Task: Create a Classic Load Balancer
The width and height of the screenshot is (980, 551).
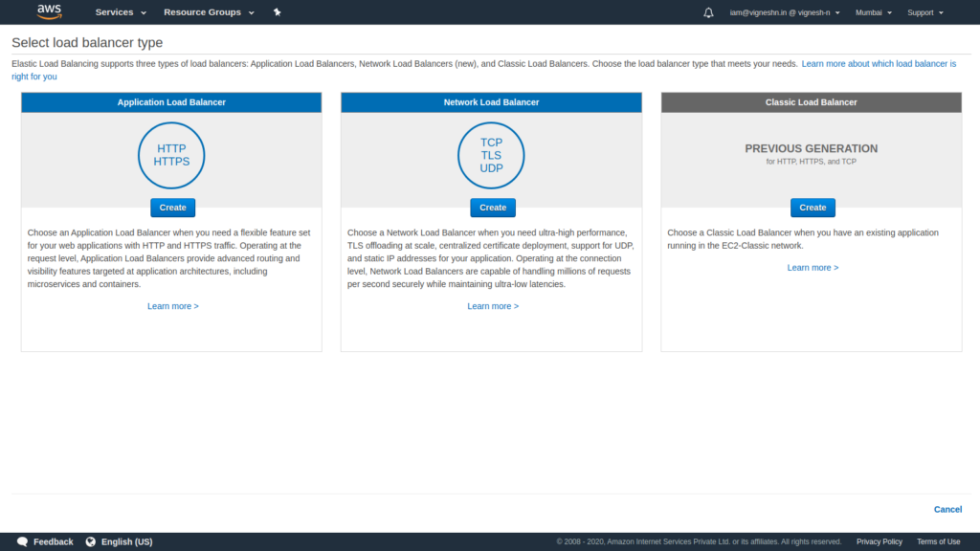Action: click(813, 208)
